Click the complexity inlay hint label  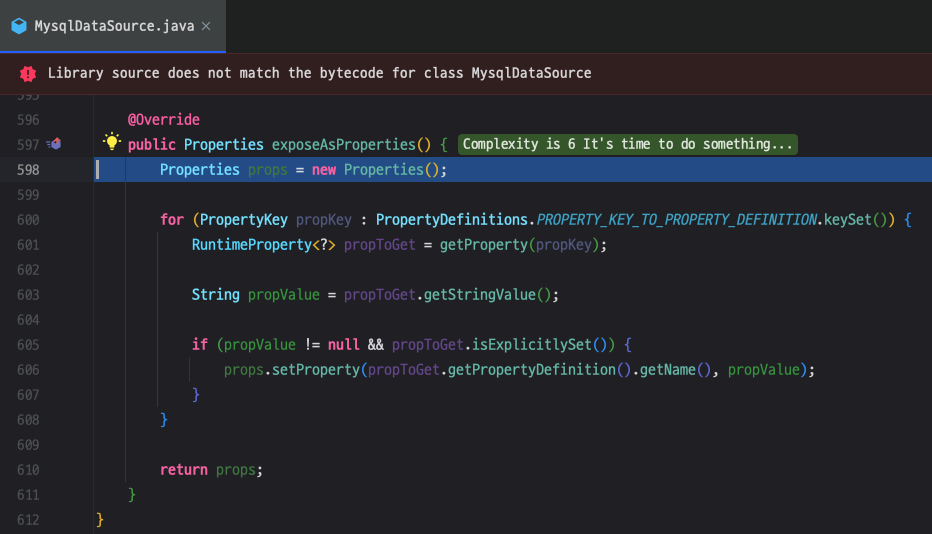[x=628, y=144]
